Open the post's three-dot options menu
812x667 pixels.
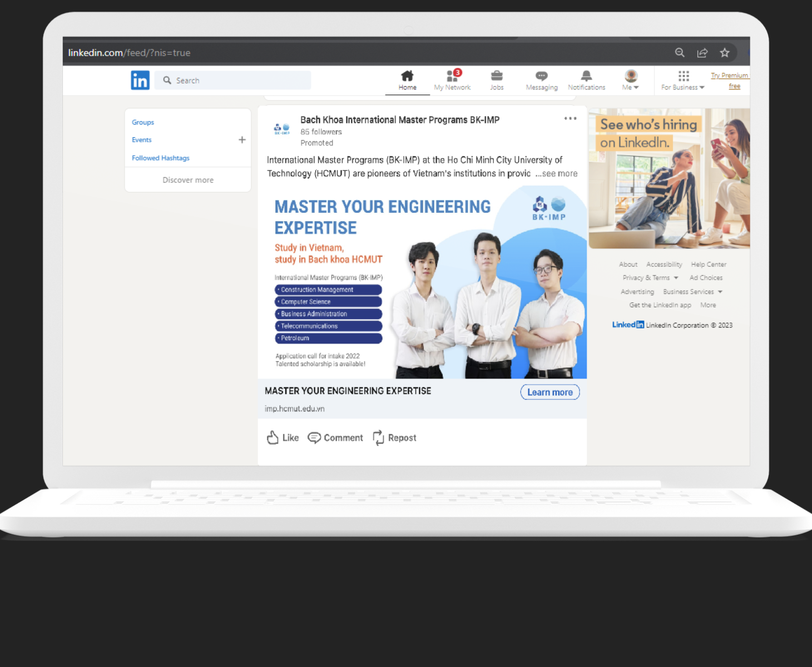click(x=570, y=118)
